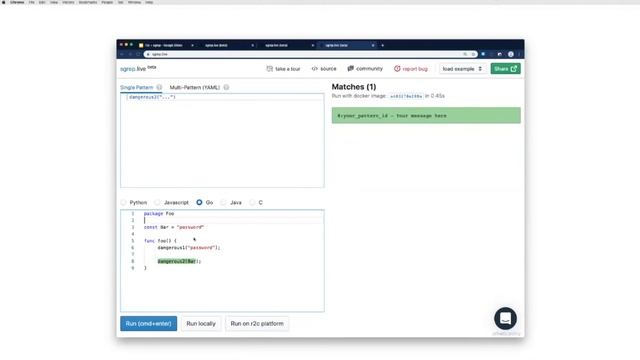This screenshot has height=360, width=640.
Task: Click the green Share button
Action: pyautogui.click(x=505, y=69)
